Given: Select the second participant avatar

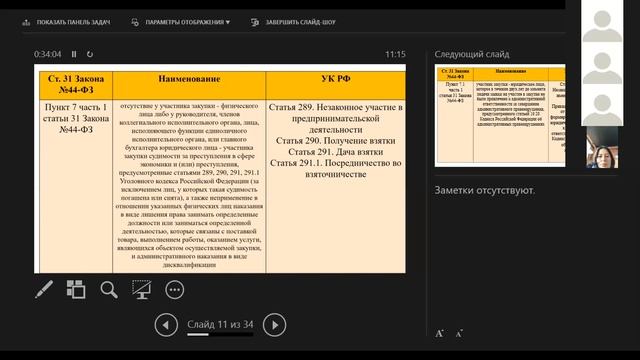Looking at the screenshot, I should pos(602,67).
